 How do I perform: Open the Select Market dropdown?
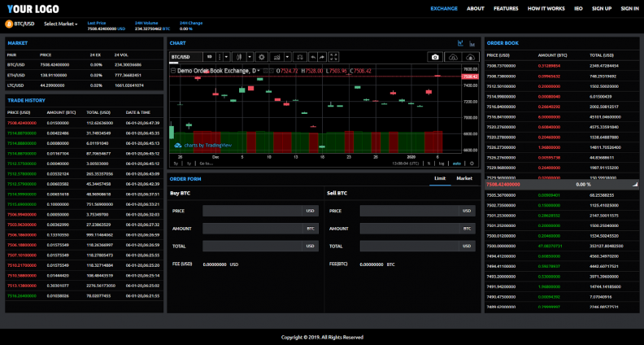point(61,24)
